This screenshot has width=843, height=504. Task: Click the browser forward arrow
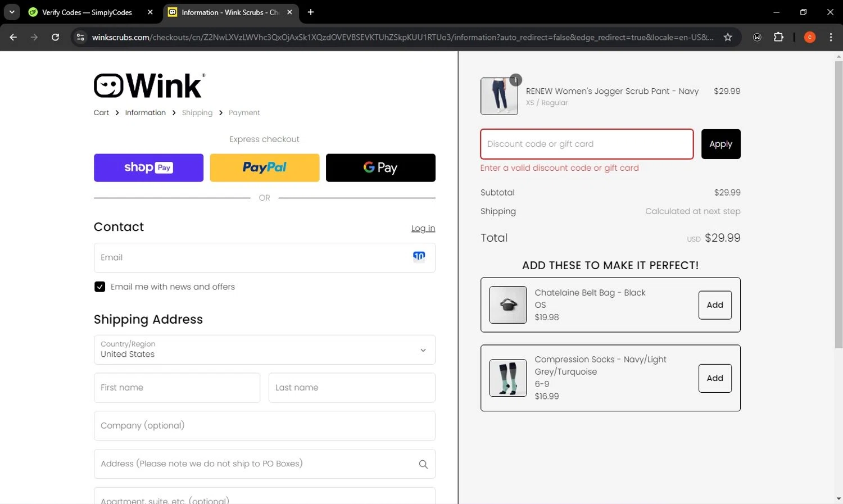tap(34, 37)
